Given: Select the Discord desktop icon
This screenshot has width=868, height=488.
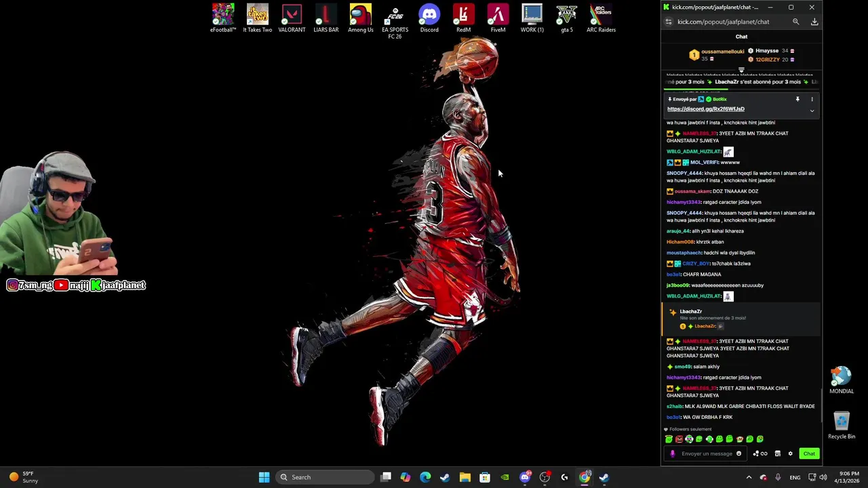Looking at the screenshot, I should point(429,18).
